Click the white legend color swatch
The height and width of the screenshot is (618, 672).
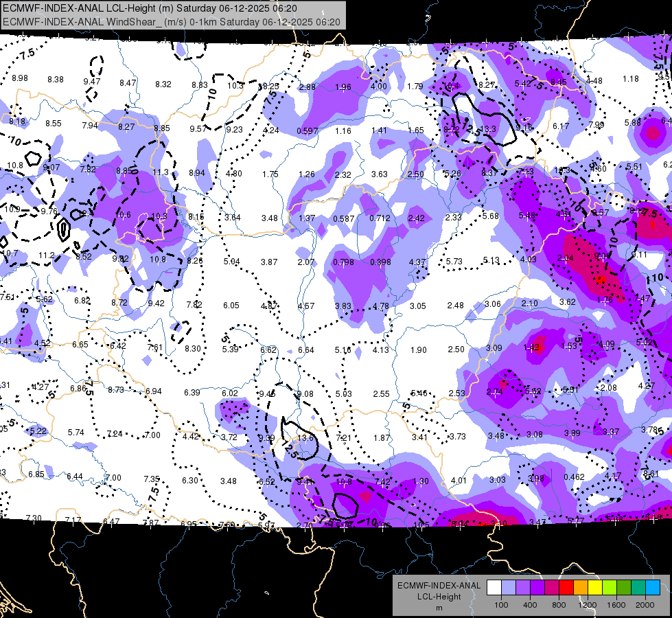[494, 588]
